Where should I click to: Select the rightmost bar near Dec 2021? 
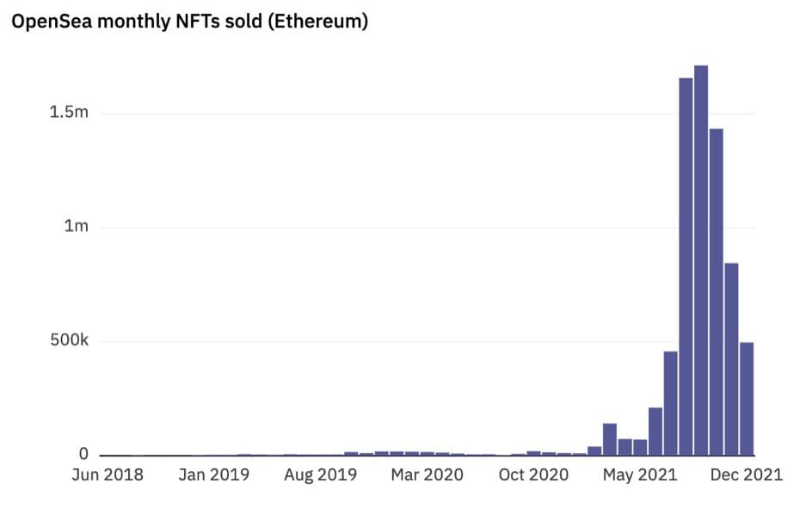point(747,399)
